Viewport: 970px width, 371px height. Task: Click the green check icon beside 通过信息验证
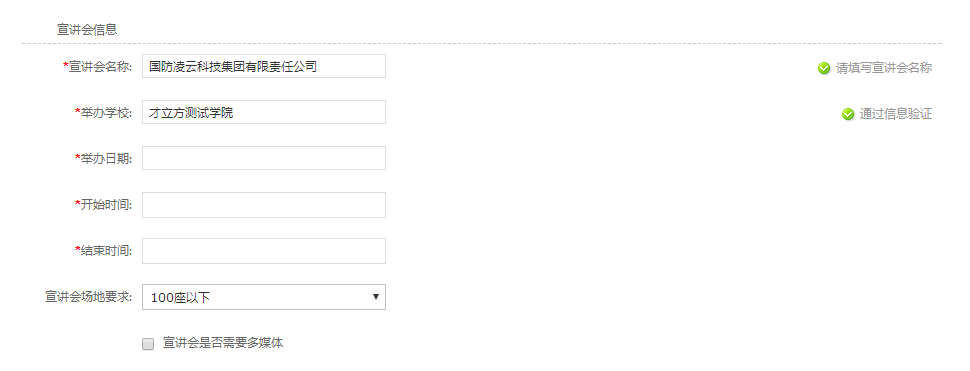(x=848, y=114)
